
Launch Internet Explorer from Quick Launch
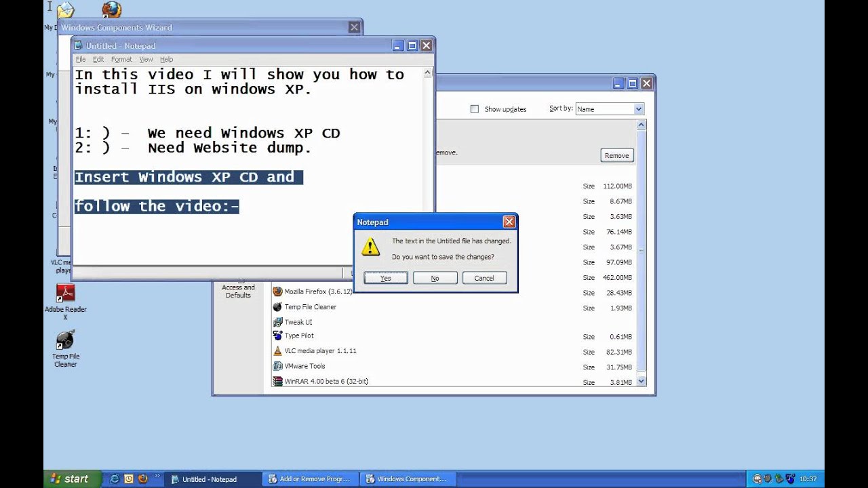[x=115, y=479]
